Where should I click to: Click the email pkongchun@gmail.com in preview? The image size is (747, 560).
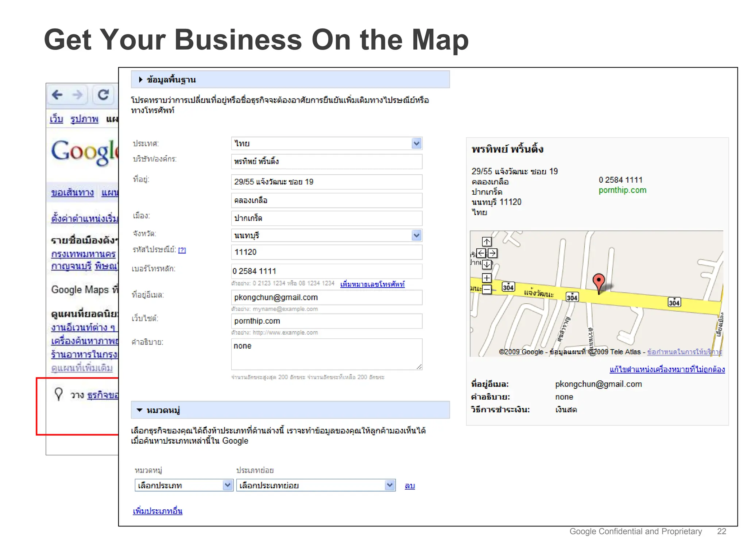click(x=598, y=384)
